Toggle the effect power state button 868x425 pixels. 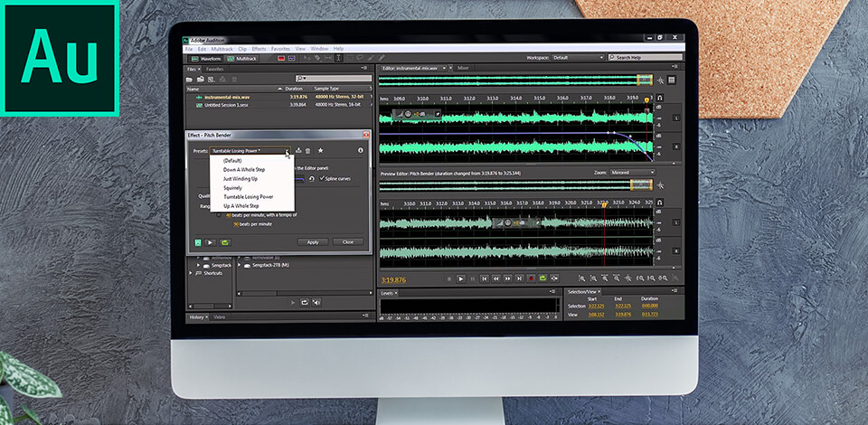click(x=197, y=242)
